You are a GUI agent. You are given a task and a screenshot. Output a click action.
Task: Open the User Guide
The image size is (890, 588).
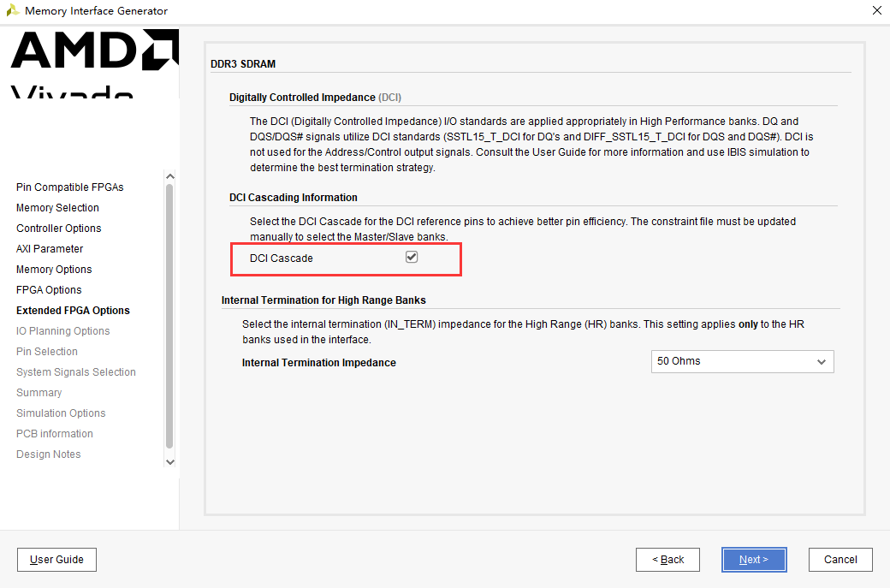click(56, 560)
